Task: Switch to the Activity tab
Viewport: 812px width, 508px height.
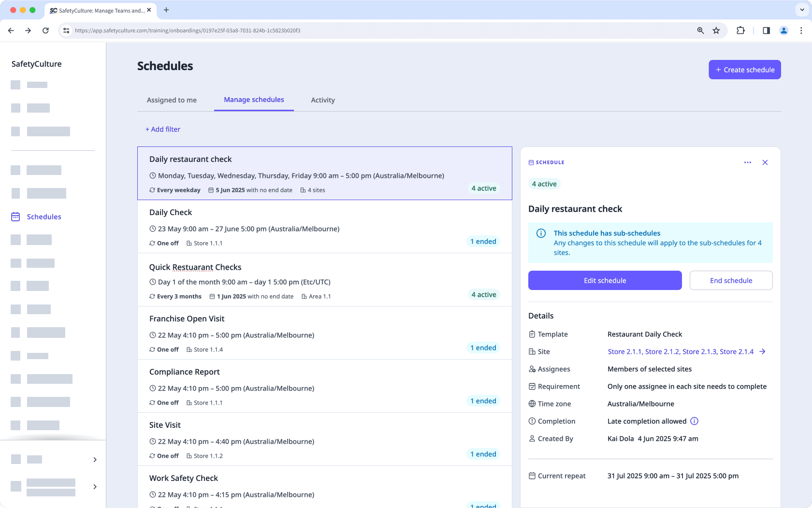Action: pos(323,100)
